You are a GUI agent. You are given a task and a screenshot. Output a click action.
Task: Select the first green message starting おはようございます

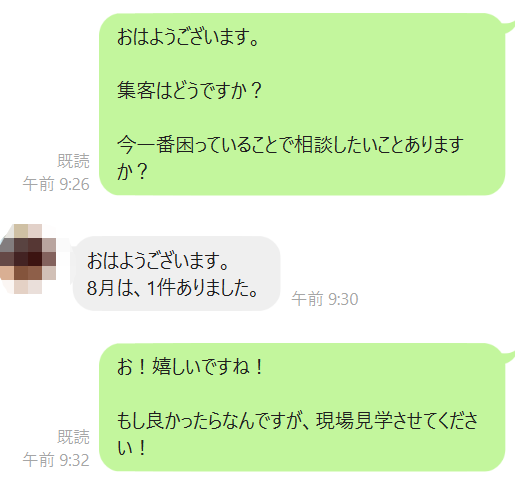(302, 104)
